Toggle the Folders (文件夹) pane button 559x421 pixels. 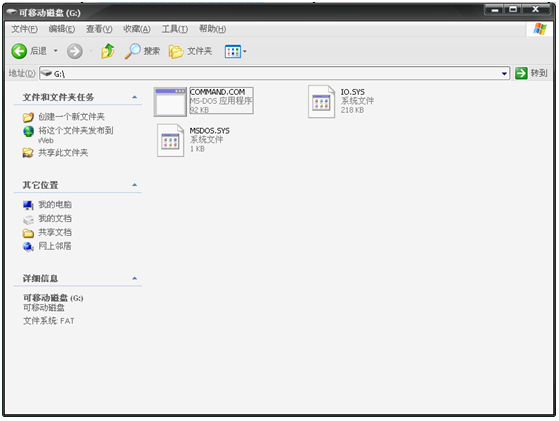pos(190,51)
